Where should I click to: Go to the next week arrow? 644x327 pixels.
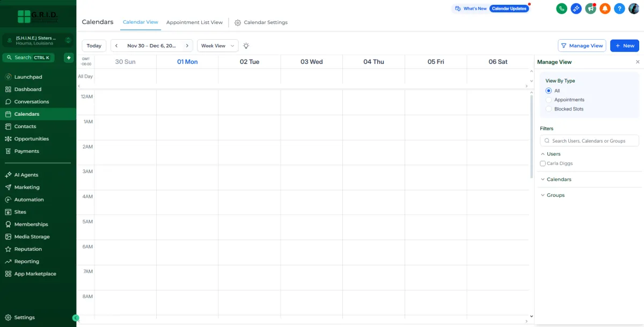pyautogui.click(x=187, y=46)
